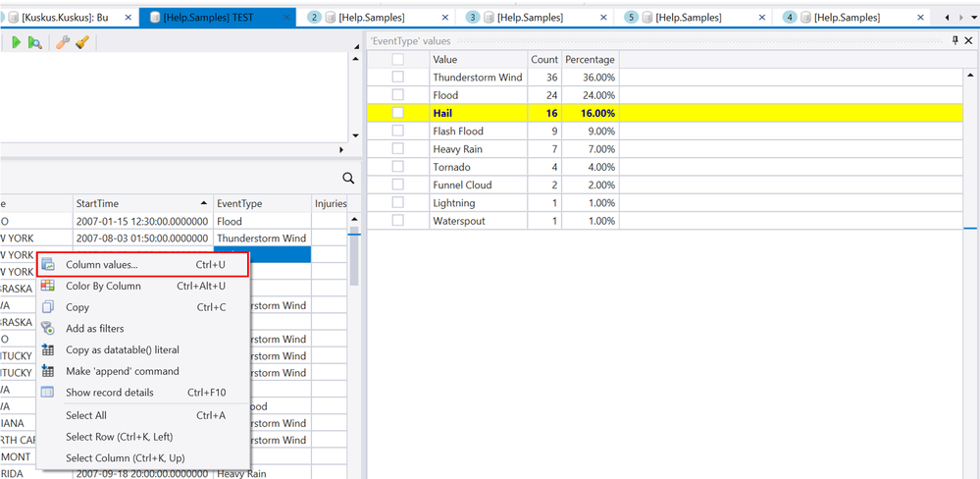Click the search magnifier above the results grid
Viewport: 980px width, 479px height.
tap(349, 179)
